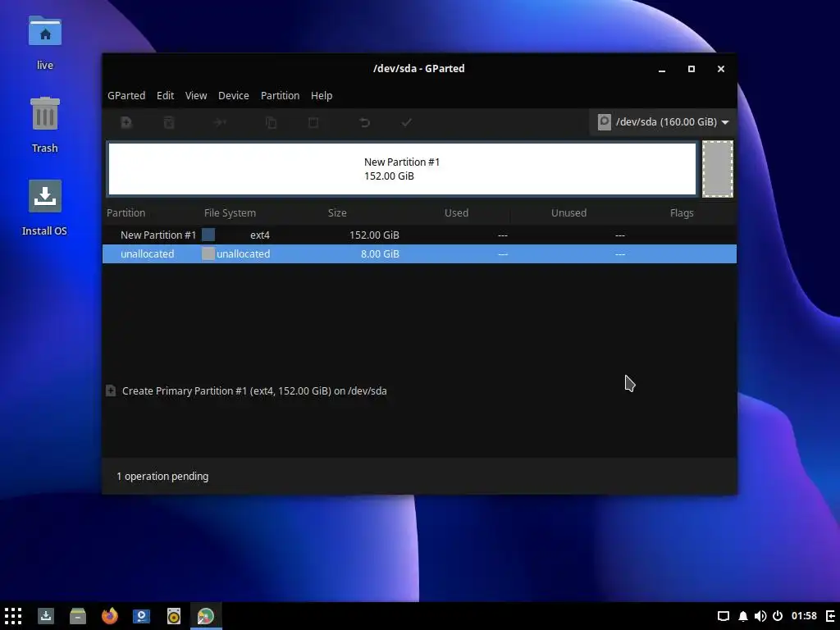Select the pending Create Primary Partition #1 operation
840x630 pixels.
tap(254, 391)
